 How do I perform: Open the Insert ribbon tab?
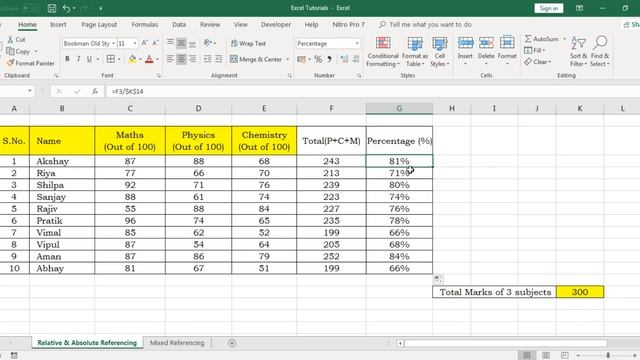(58, 24)
